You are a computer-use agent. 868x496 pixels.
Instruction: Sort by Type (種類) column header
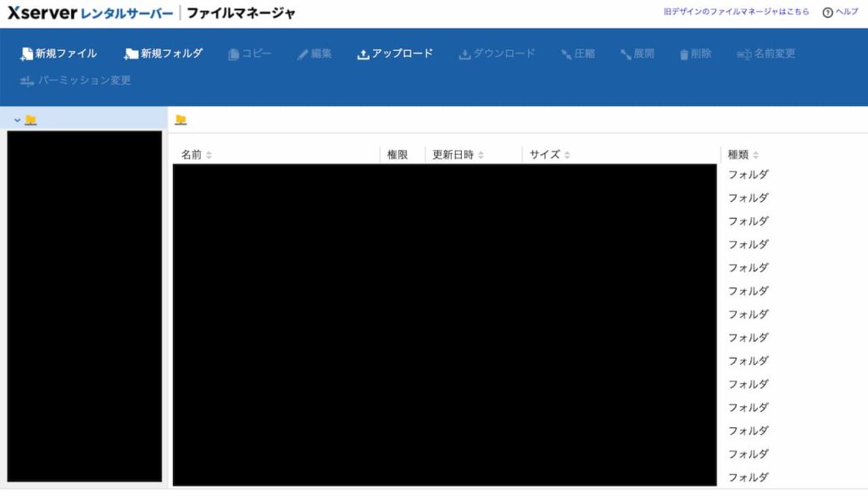coord(743,155)
